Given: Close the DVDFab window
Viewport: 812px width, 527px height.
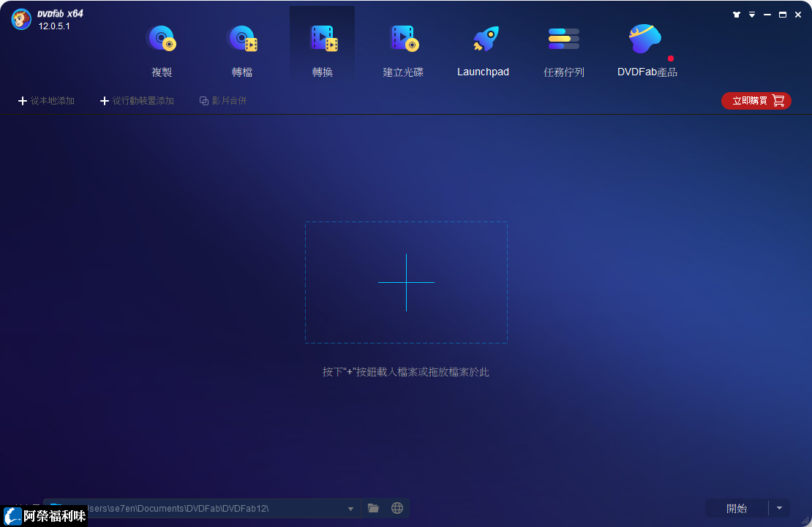Looking at the screenshot, I should [798, 15].
